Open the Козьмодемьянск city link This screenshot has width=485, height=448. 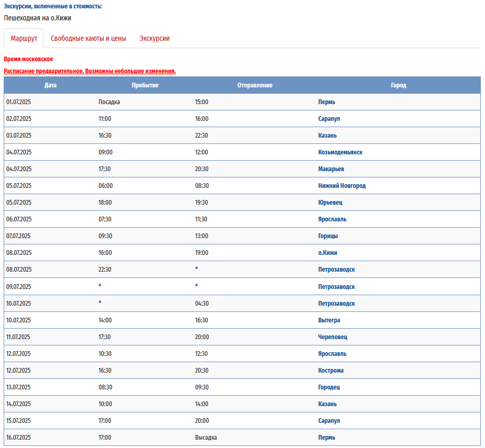[x=340, y=152]
